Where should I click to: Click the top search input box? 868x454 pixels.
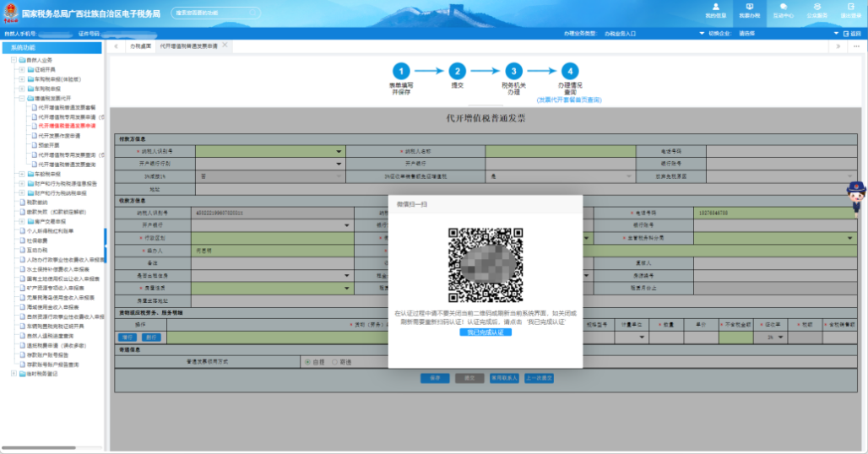point(216,12)
